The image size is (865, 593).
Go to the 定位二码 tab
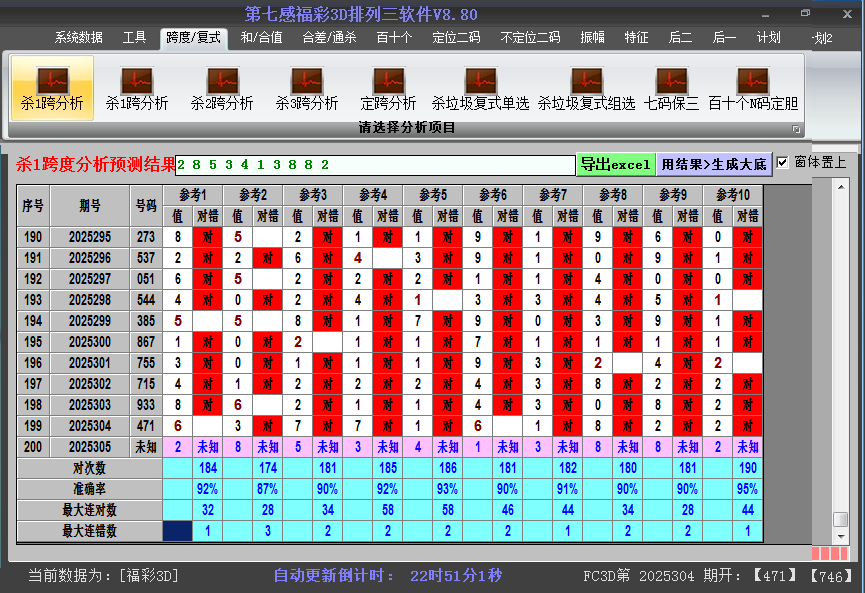point(456,38)
